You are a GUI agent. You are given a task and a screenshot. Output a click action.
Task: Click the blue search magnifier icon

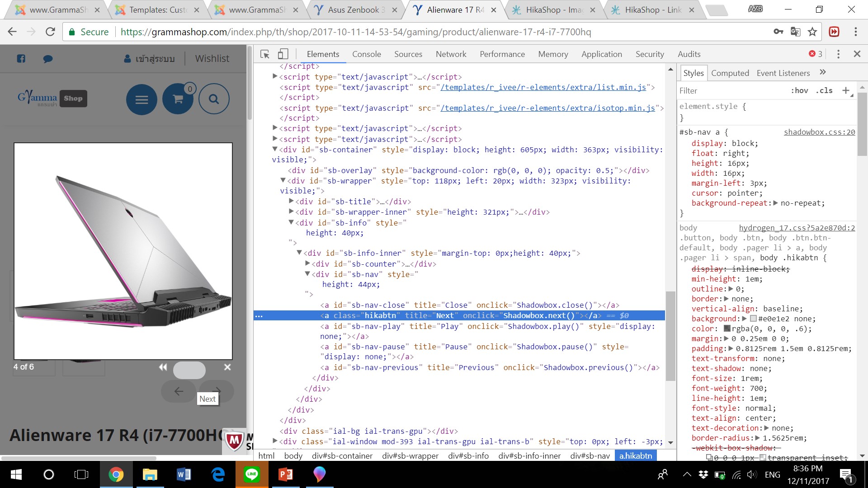click(214, 99)
